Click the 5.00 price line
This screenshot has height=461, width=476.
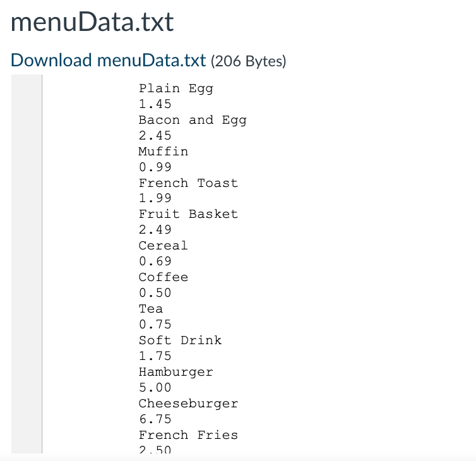pyautogui.click(x=155, y=388)
